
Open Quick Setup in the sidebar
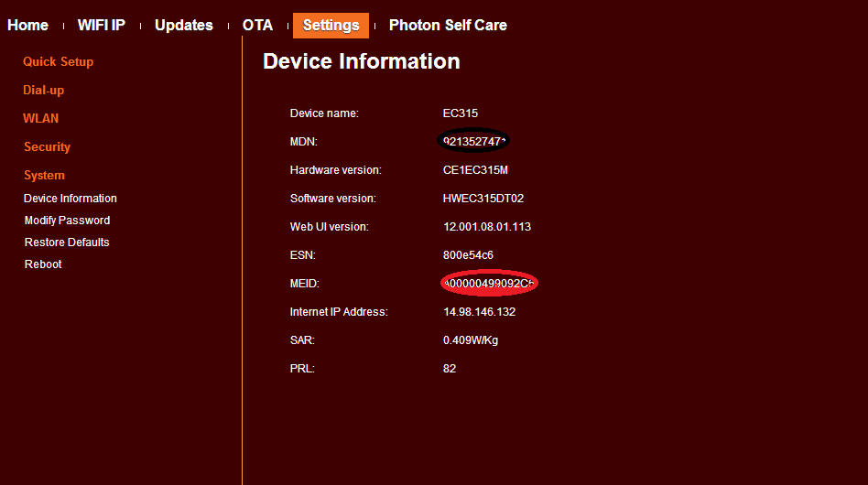coord(58,62)
